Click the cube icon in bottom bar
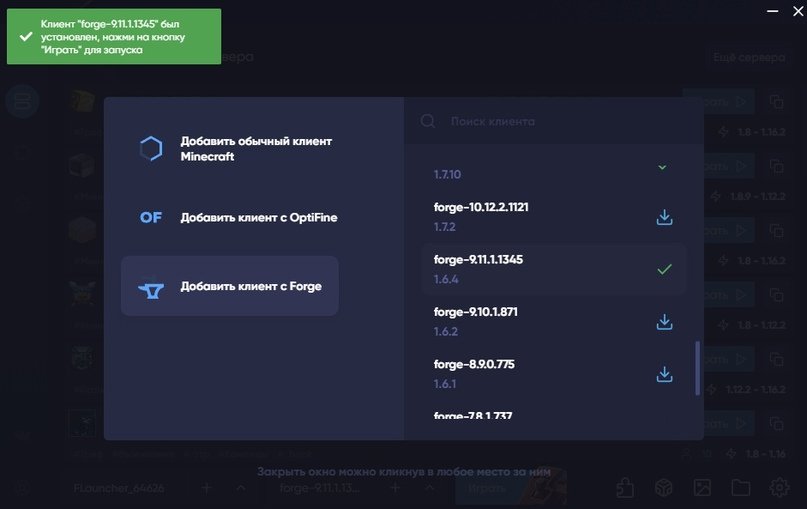807x509 pixels. [x=662, y=488]
